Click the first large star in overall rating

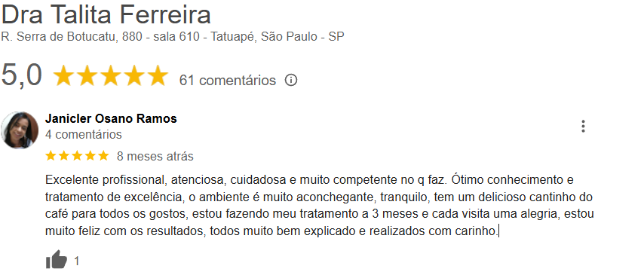click(x=63, y=76)
